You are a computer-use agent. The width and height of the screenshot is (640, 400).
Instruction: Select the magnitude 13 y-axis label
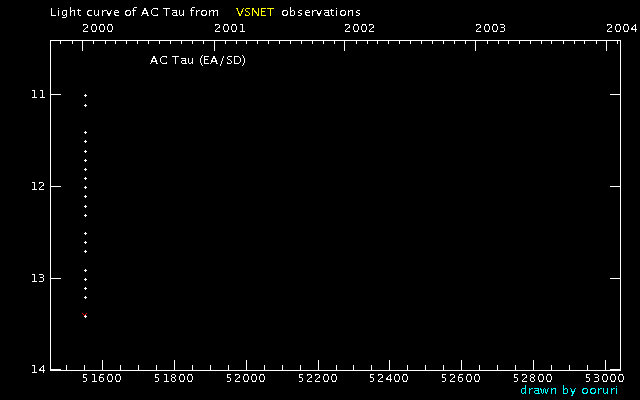[x=37, y=278]
